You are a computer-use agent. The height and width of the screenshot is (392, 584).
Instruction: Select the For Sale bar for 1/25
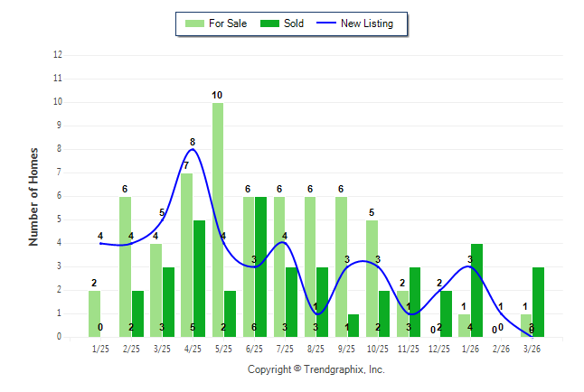[x=94, y=313]
